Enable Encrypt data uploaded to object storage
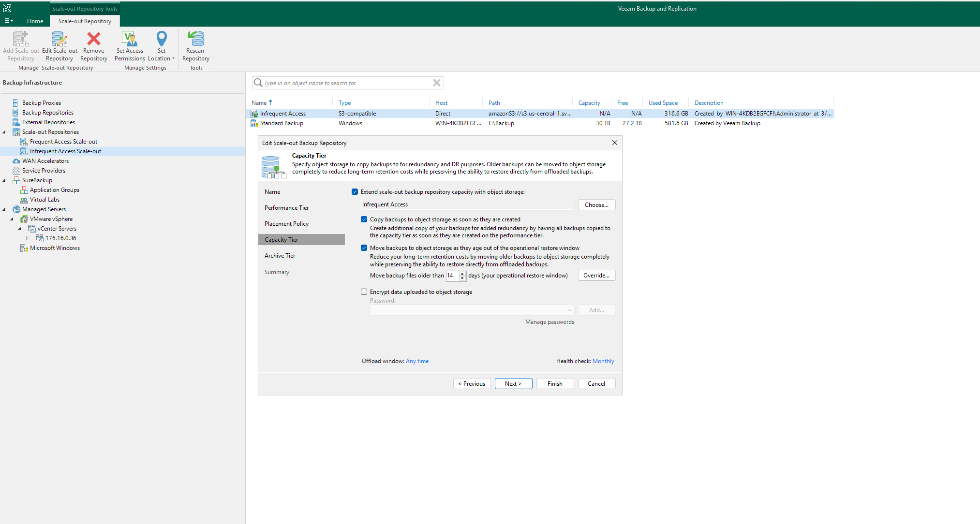980x524 pixels. [x=364, y=292]
